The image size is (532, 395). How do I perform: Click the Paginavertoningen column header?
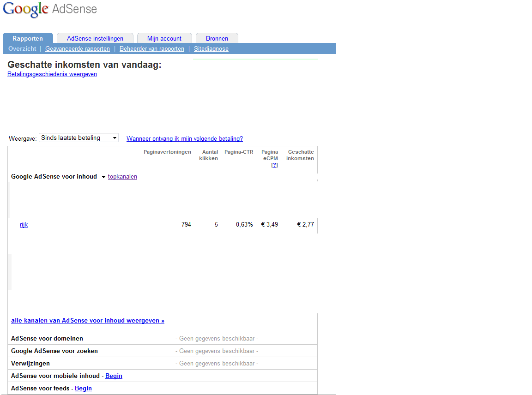pos(167,152)
